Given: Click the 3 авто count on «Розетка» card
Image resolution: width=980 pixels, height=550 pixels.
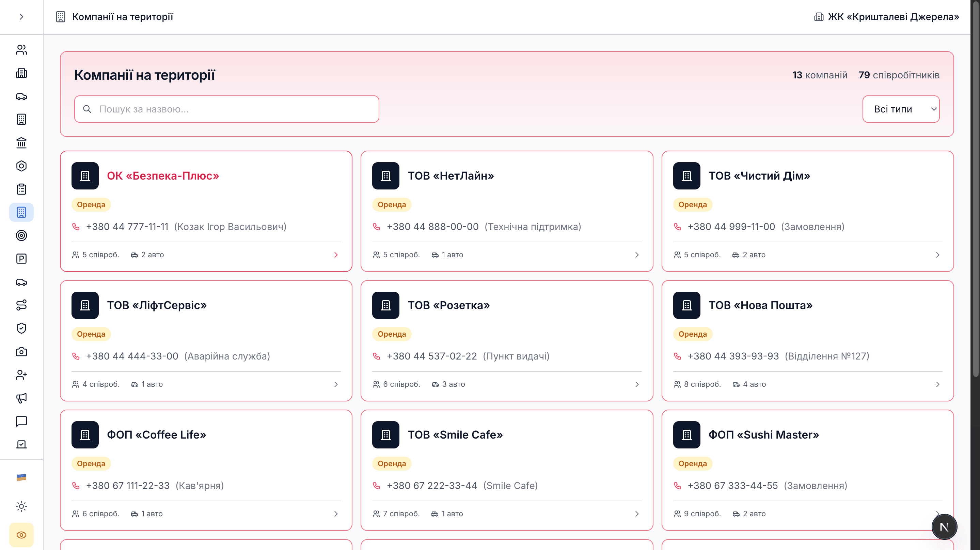Looking at the screenshot, I should tap(448, 384).
